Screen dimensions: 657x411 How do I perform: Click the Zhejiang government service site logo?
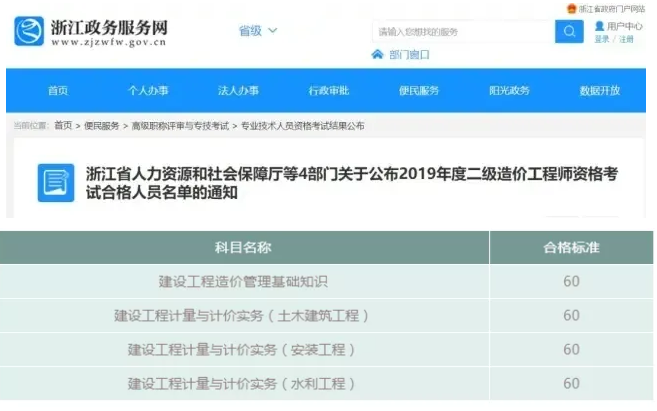click(x=29, y=31)
